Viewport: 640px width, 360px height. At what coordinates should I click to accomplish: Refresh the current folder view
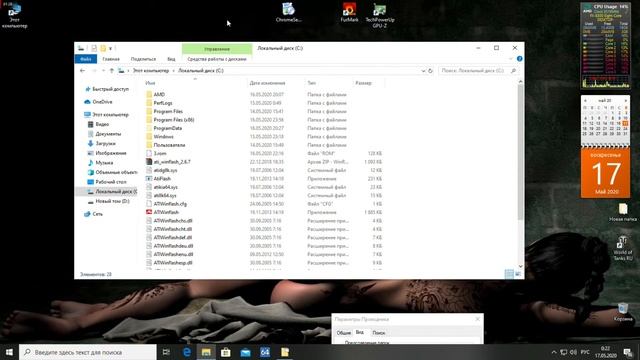click(430, 71)
